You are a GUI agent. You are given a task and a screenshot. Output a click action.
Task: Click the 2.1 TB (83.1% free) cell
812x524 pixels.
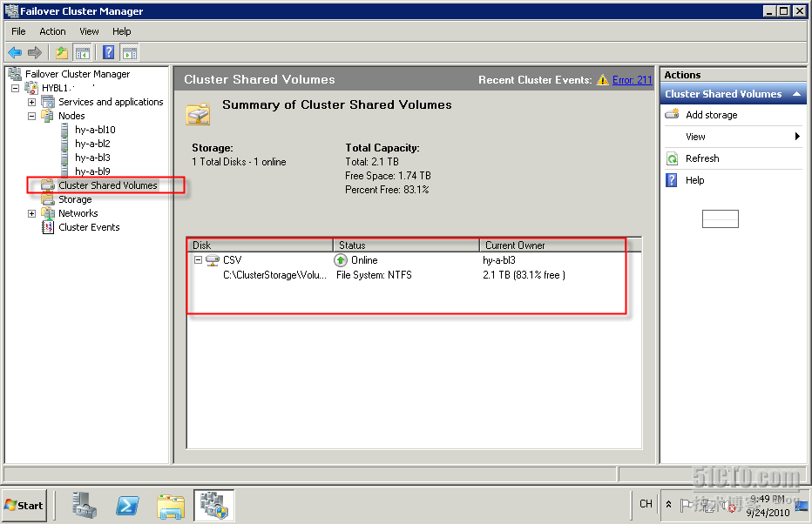[524, 275]
